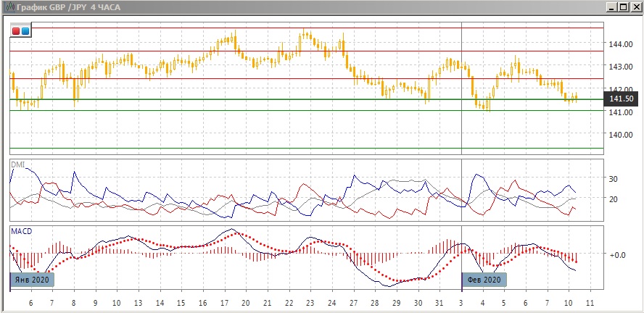Click the title text График GBP /JPY 4 ЧАСА

tap(68, 7)
